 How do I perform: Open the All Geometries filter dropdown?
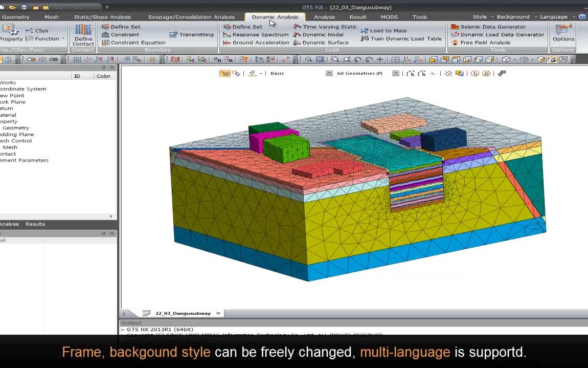pos(395,74)
